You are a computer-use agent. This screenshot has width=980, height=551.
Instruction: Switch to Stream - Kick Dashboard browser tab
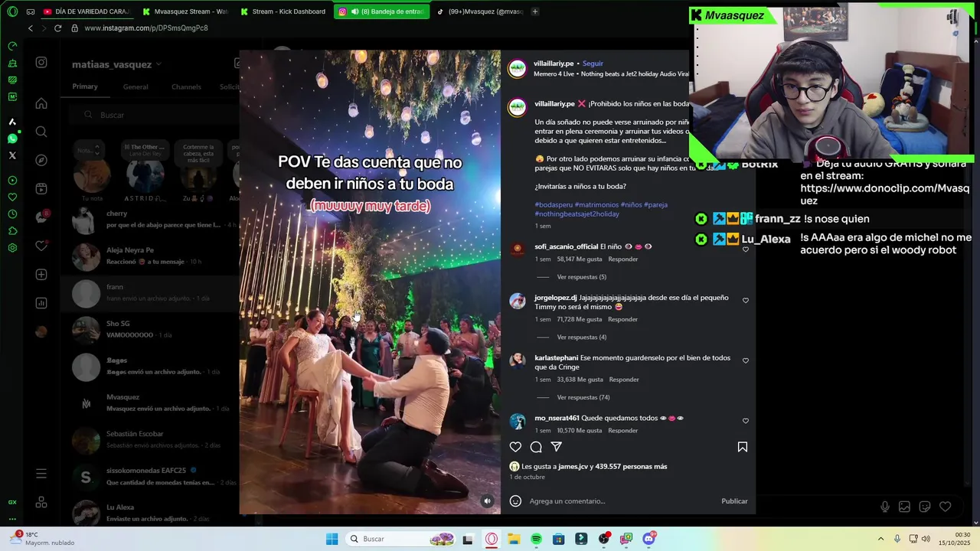(x=283, y=11)
